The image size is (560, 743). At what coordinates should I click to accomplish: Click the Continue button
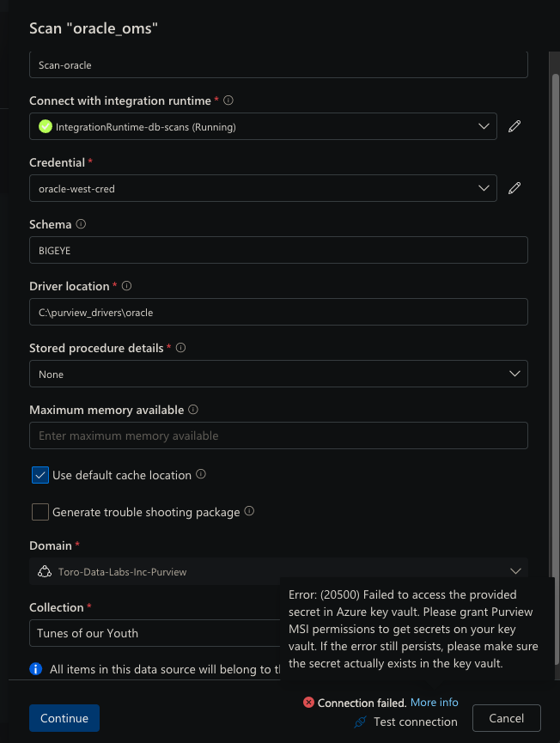[64, 718]
